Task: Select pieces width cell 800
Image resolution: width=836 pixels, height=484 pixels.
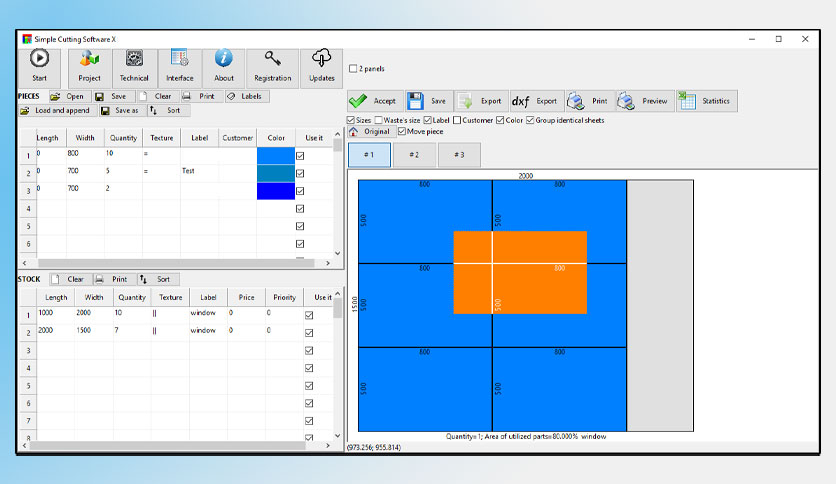Action: [85, 155]
